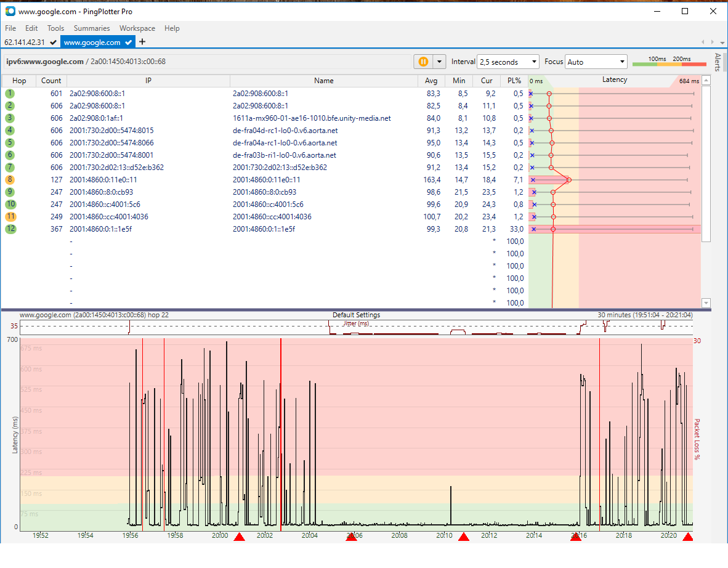Open the Interval dropdown showing 2,5 seconds
This screenshot has width=728, height=568.
click(x=508, y=62)
